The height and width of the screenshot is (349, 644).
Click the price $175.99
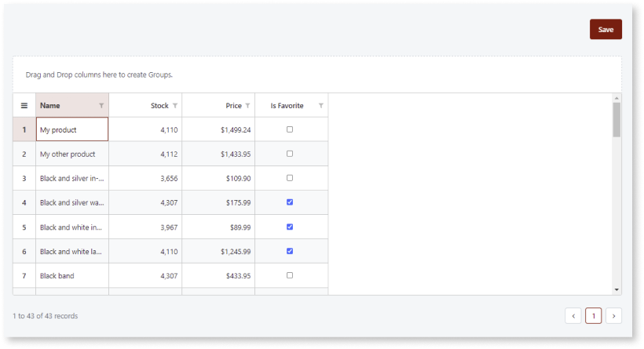pos(238,202)
